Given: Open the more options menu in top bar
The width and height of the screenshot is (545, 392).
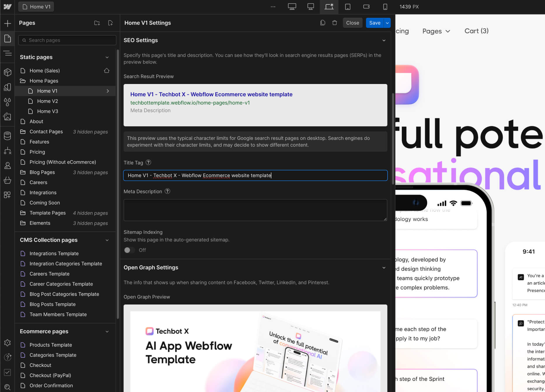Looking at the screenshot, I should 273,6.
